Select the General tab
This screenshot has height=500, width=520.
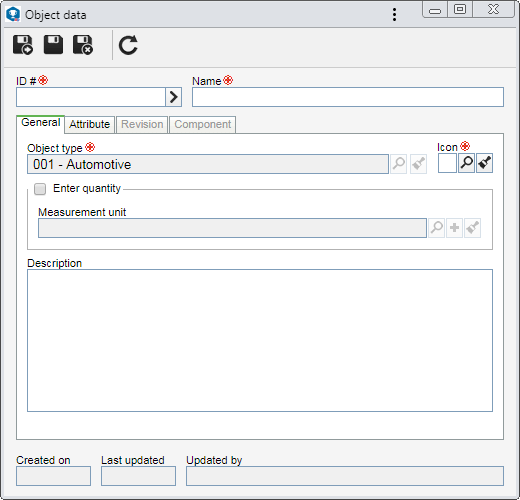click(x=41, y=123)
